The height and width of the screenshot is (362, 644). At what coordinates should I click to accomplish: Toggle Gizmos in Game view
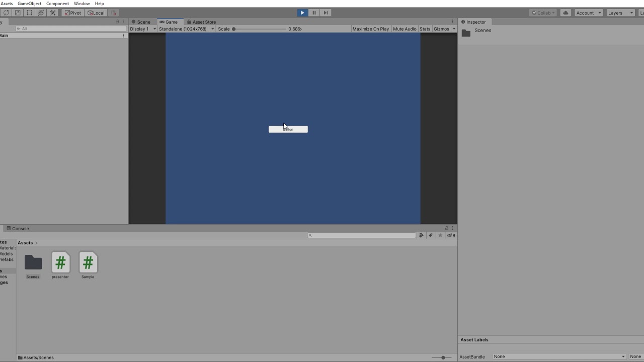click(x=441, y=29)
